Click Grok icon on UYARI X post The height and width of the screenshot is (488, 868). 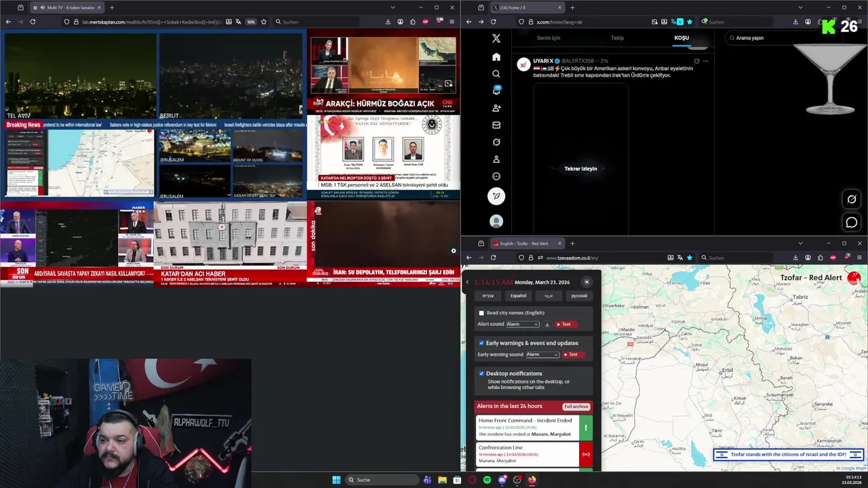pos(696,61)
